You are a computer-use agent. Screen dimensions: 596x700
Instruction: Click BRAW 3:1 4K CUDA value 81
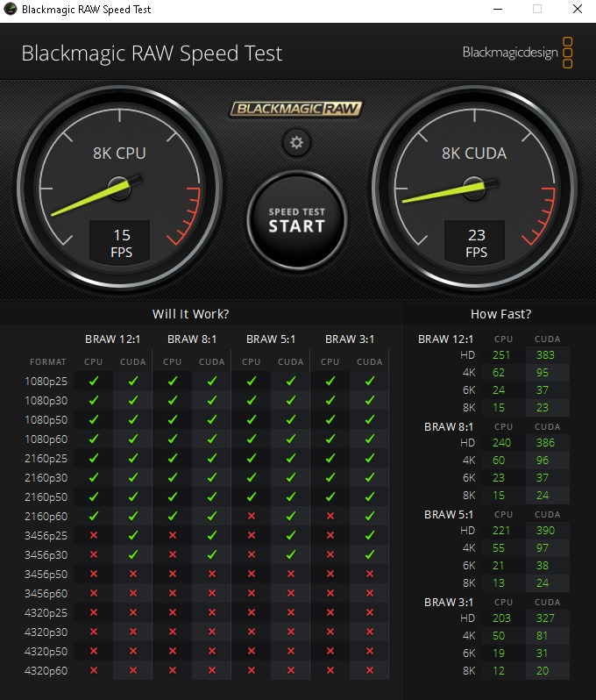[542, 636]
